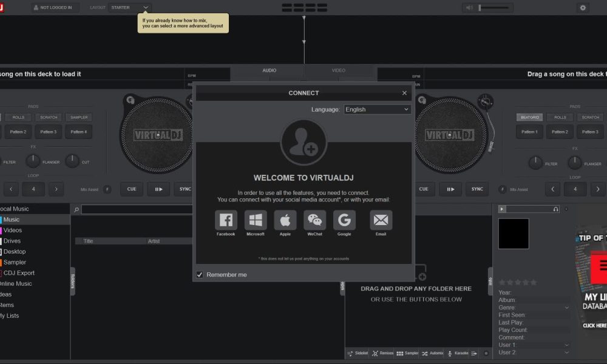
Task: Click the left deck jog wheel
Action: tap(157, 135)
